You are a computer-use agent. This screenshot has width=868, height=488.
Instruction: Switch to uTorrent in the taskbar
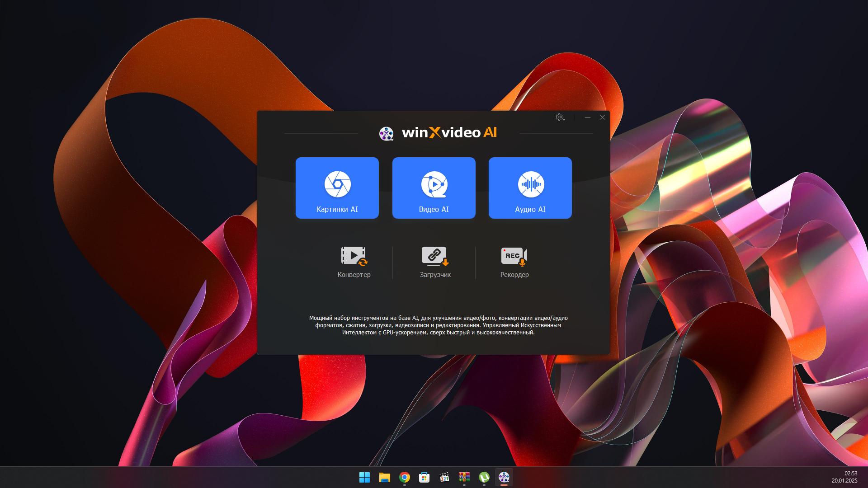pos(484,477)
